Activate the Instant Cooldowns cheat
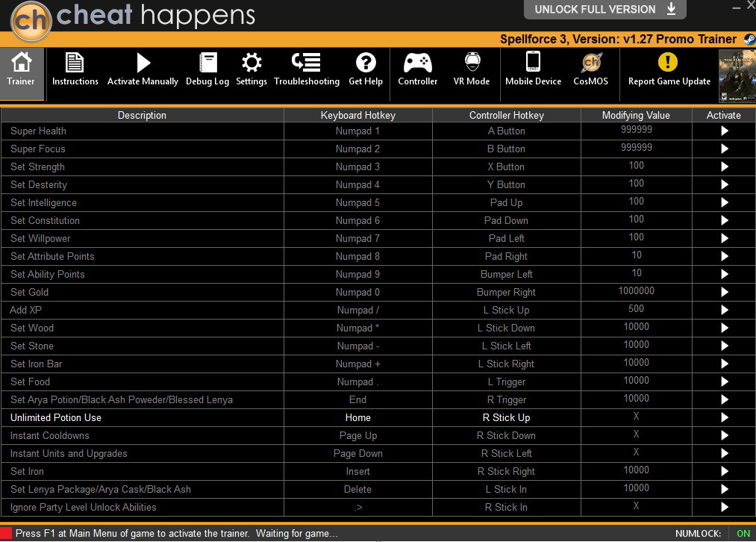The height and width of the screenshot is (542, 756). [724, 435]
